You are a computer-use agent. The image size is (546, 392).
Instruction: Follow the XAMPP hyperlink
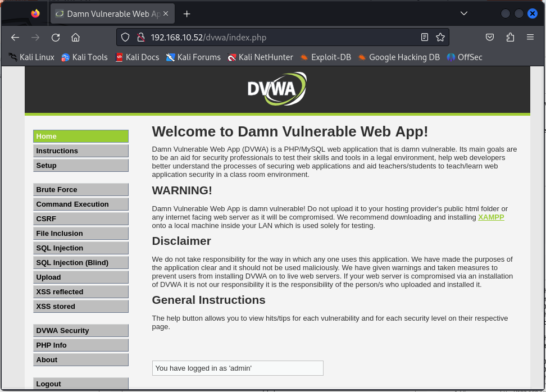click(x=491, y=217)
